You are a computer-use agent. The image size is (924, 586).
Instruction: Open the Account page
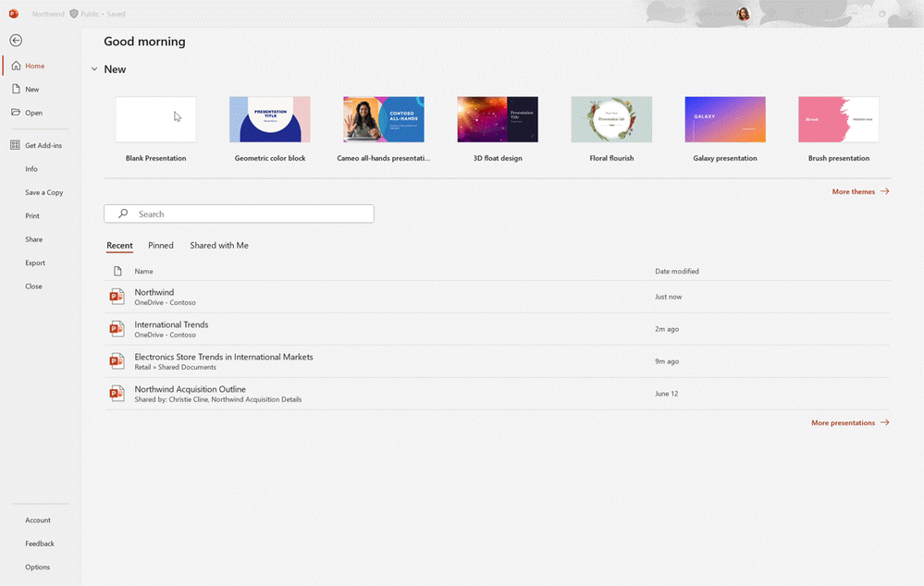pyautogui.click(x=38, y=520)
